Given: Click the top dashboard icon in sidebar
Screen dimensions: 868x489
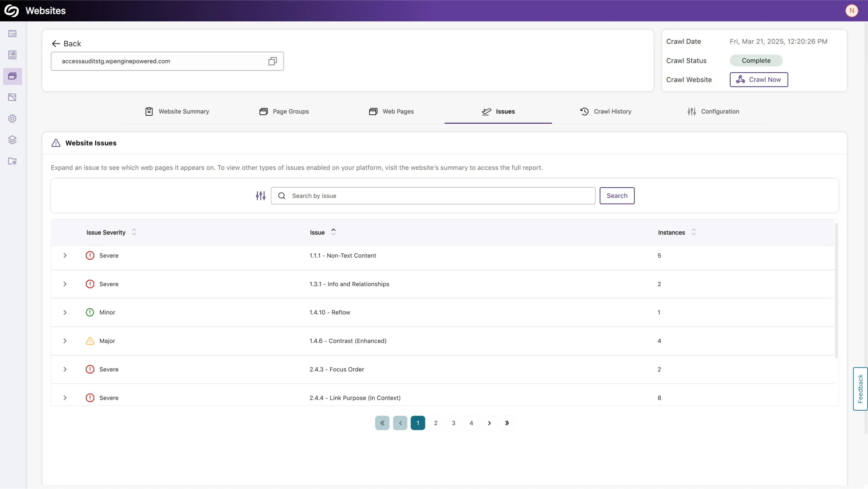Looking at the screenshot, I should tap(12, 34).
